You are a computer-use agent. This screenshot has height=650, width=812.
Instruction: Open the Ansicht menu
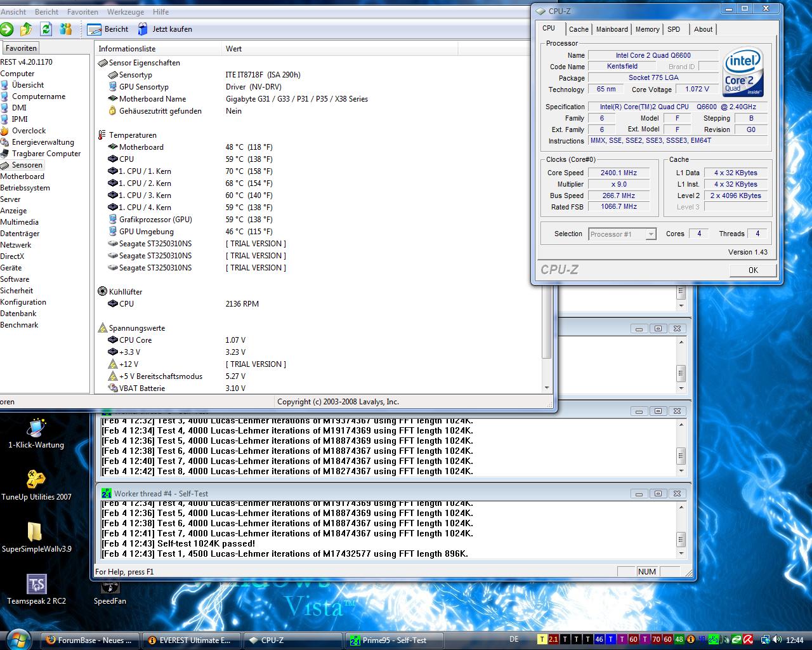(x=13, y=11)
